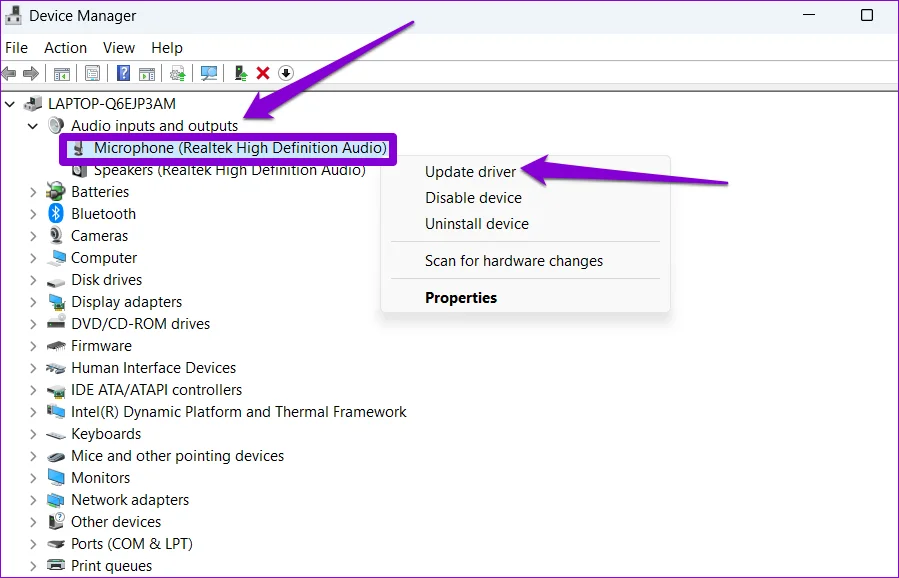This screenshot has width=899, height=578.
Task: Select Disable device in context menu
Action: [473, 198]
